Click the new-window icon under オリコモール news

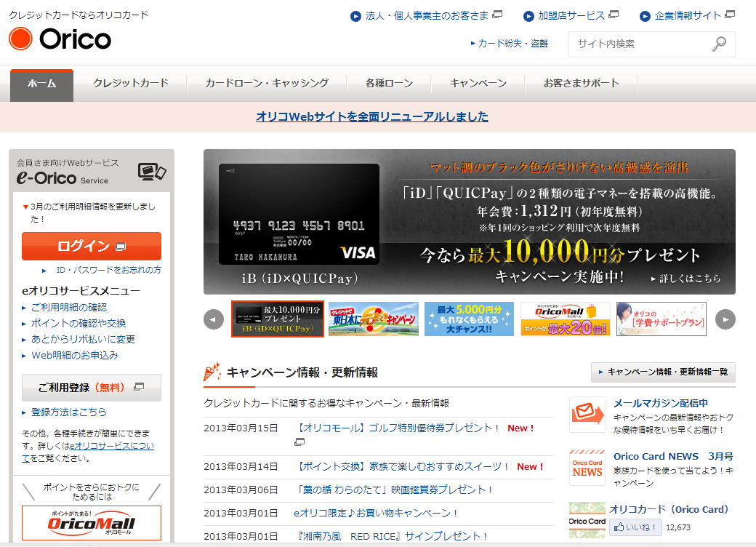point(299,442)
